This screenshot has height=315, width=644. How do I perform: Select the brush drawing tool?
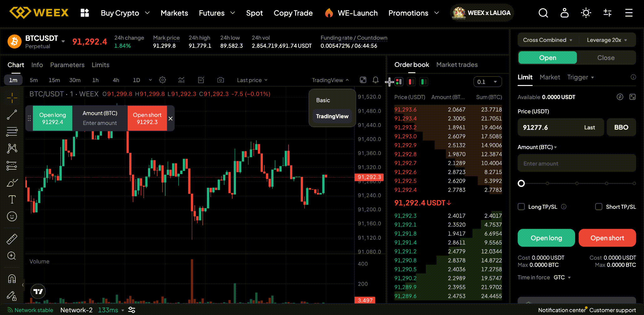(12, 182)
